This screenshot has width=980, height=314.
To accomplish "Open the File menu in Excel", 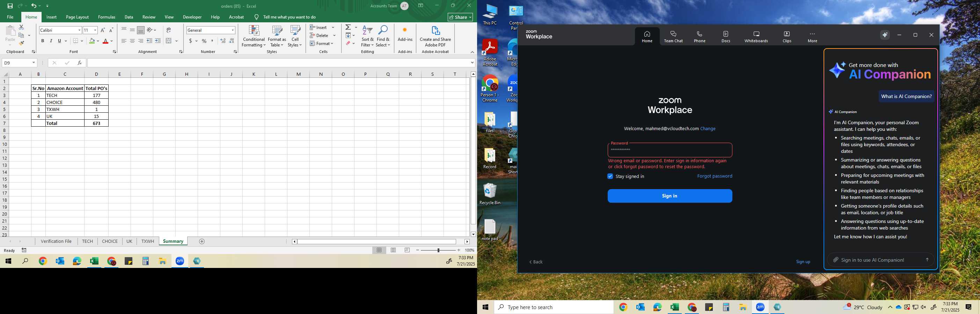I will point(10,17).
